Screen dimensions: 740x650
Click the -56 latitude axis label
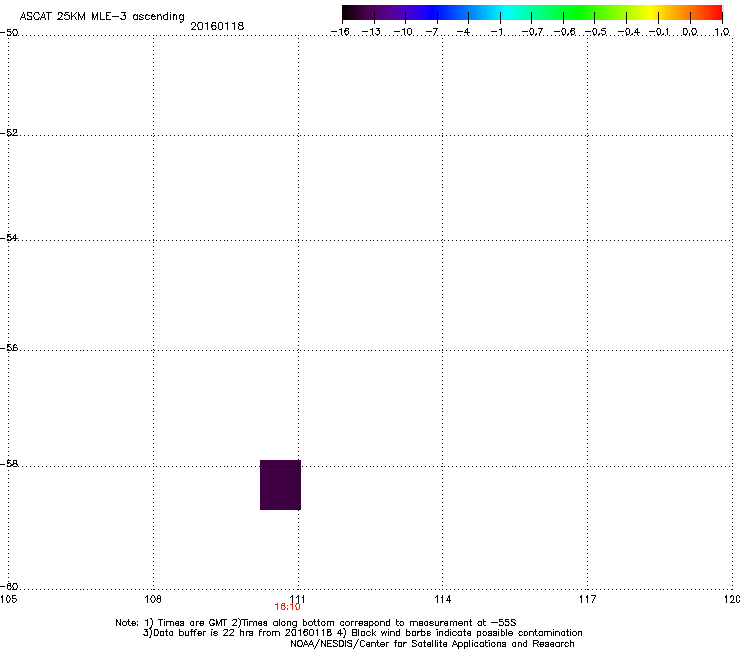(x=9, y=347)
